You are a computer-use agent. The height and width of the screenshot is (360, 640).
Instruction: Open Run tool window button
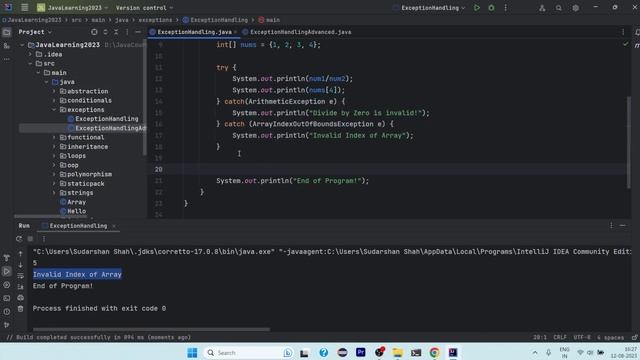(x=7, y=271)
